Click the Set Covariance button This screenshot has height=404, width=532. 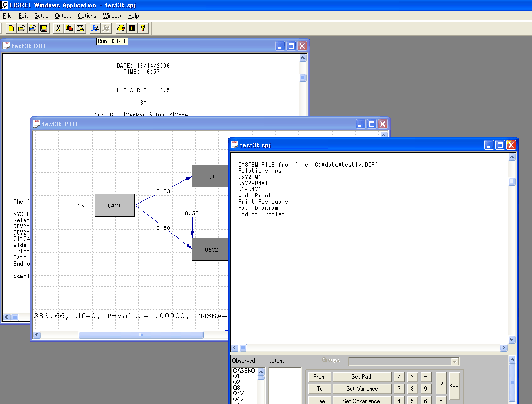362,401
